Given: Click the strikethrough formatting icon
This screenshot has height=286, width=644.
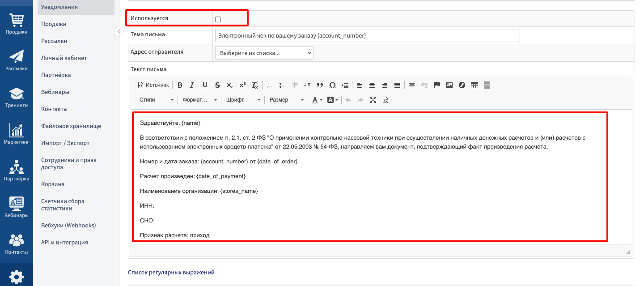Looking at the screenshot, I should tap(217, 85).
